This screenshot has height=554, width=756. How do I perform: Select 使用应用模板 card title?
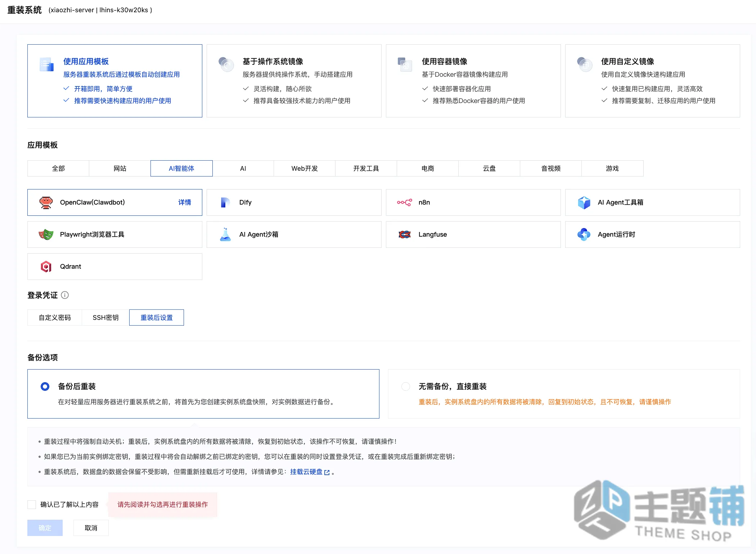86,62
